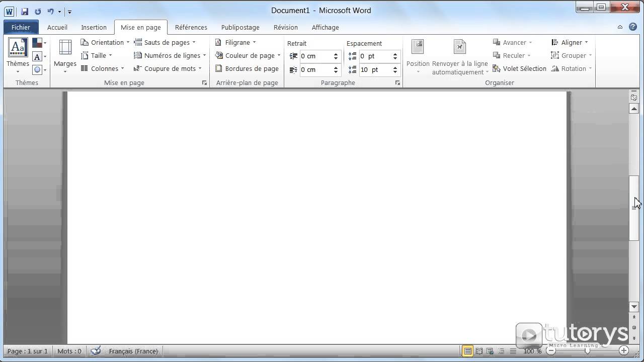Open the Fichier tab

pos(21,27)
